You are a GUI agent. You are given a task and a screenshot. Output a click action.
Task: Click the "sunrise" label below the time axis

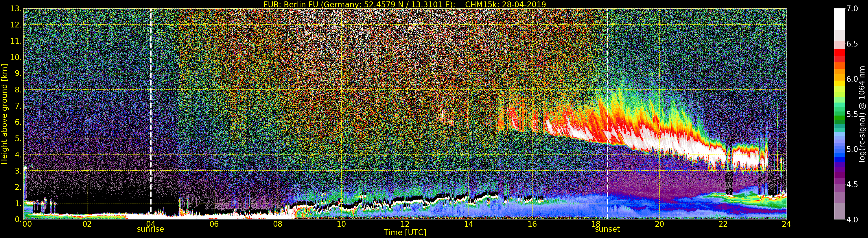(150, 229)
